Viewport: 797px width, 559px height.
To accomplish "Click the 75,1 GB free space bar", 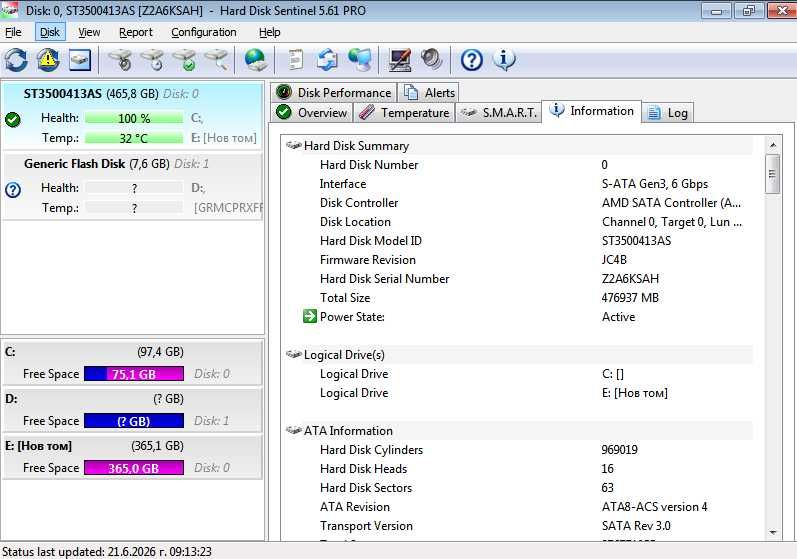I will pyautogui.click(x=134, y=374).
